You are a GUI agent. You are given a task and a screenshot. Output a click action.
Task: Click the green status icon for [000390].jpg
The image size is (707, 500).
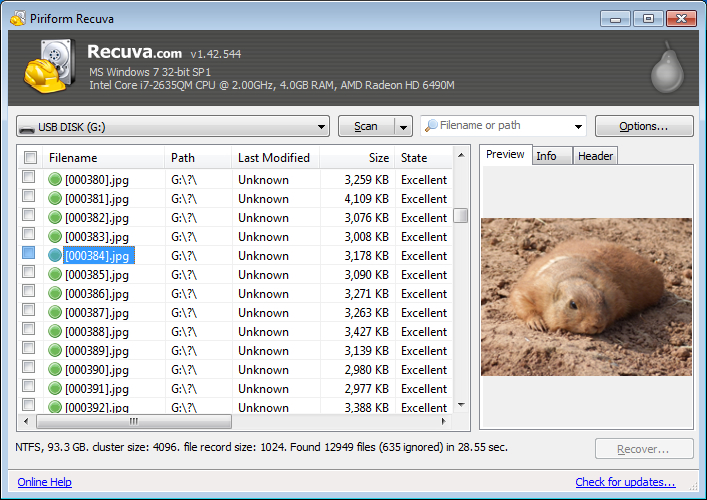(x=55, y=370)
